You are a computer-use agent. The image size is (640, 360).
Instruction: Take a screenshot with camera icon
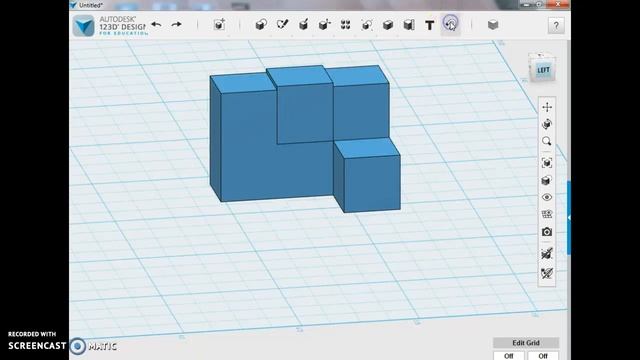[547, 232]
